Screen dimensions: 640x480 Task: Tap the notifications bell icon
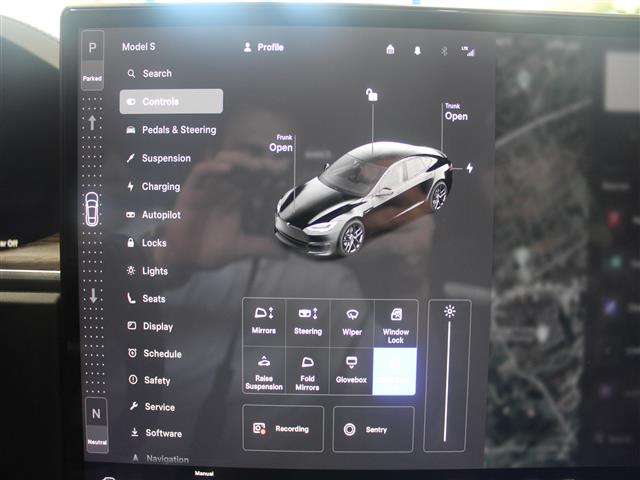pyautogui.click(x=417, y=51)
